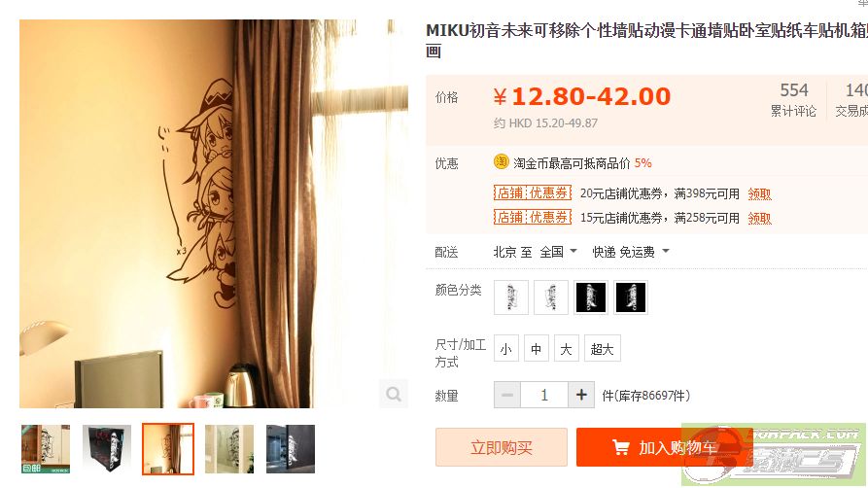Screen dimensions: 868x488
Task: Select size option 超大
Action: [x=603, y=348]
